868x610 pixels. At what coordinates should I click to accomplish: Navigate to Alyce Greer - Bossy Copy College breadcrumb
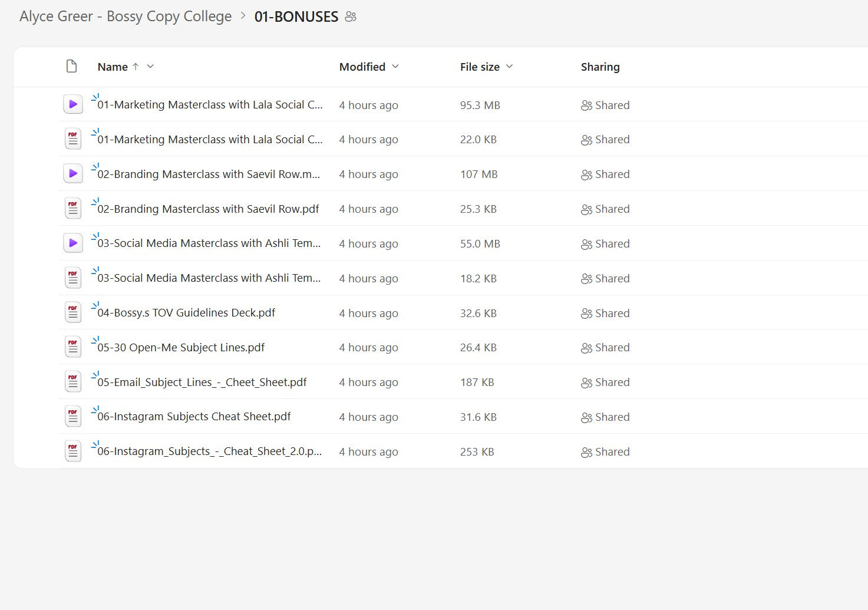pyautogui.click(x=126, y=17)
